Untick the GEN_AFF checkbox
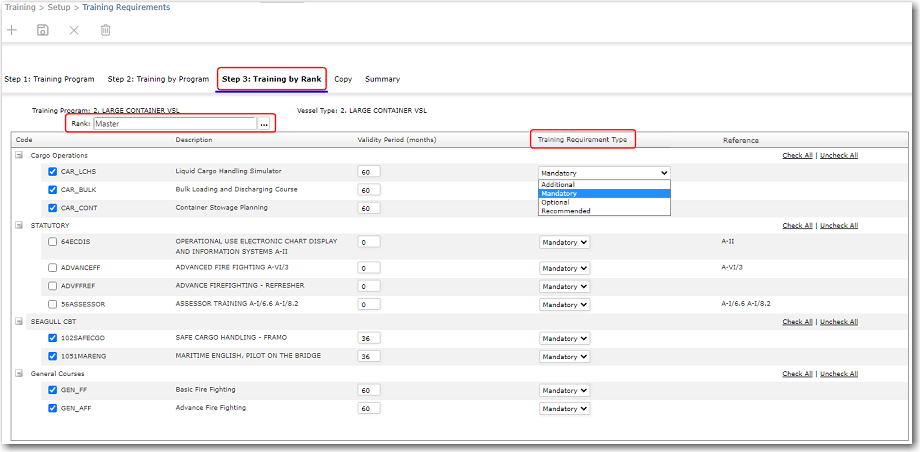The height and width of the screenshot is (452, 920). point(53,409)
